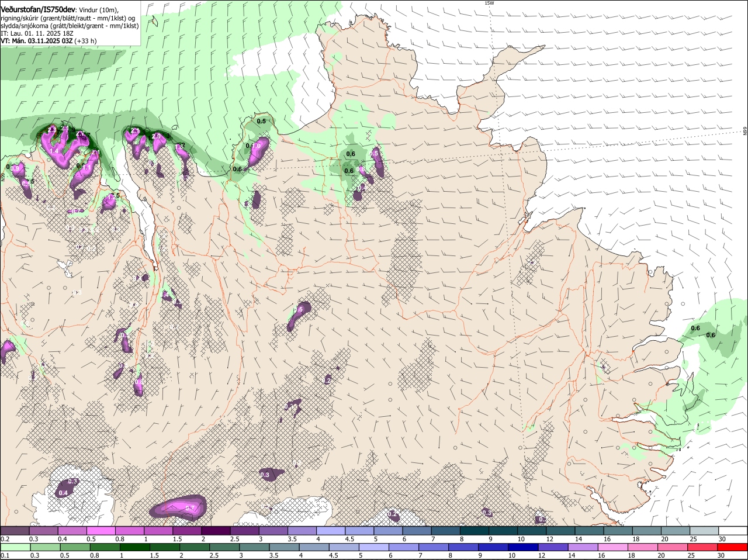
Task: Select lower legend deep blue swatch at 10
Action: [524, 547]
